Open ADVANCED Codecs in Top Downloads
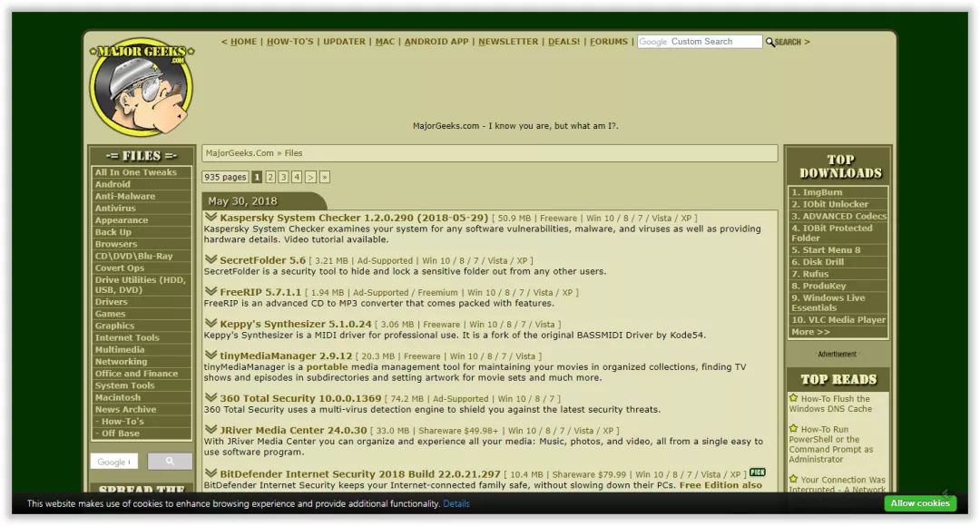Image resolution: width=980 pixels, height=526 pixels. pos(838,216)
